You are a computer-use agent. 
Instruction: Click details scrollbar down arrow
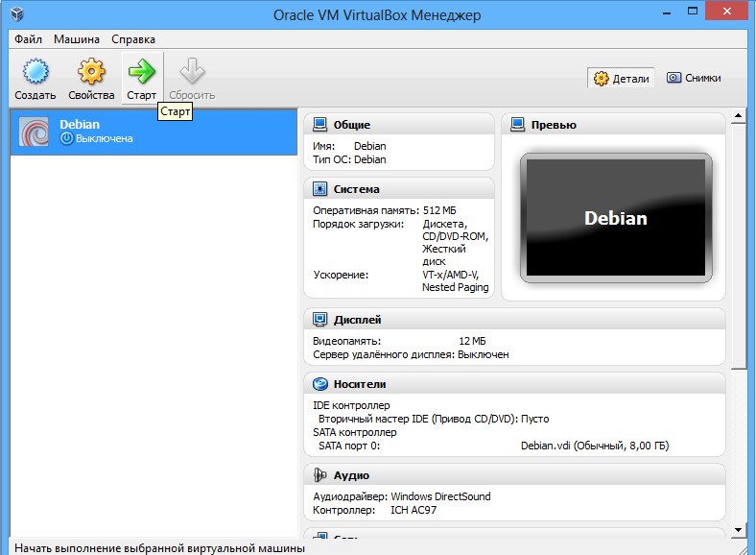pyautogui.click(x=738, y=529)
